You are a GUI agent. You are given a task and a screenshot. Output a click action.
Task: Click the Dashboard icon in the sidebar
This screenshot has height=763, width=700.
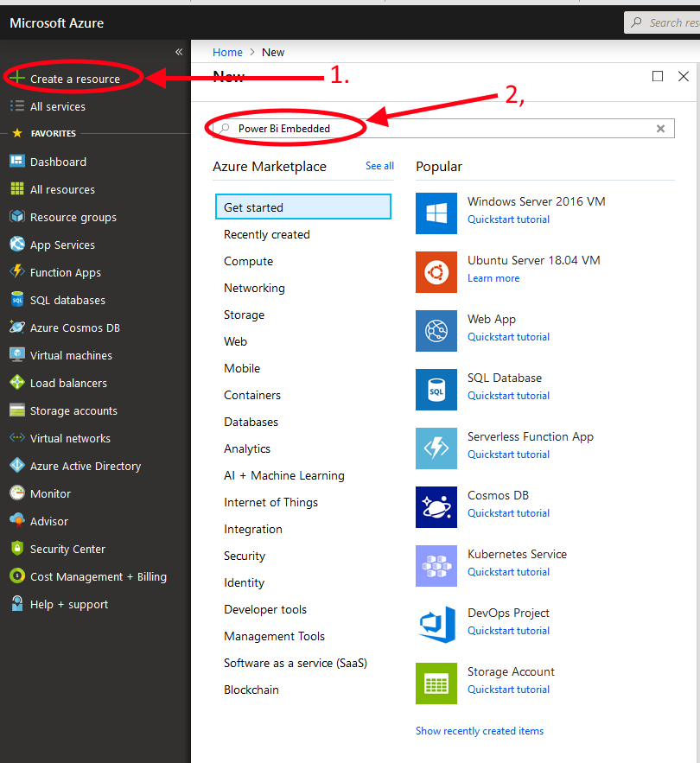point(17,161)
